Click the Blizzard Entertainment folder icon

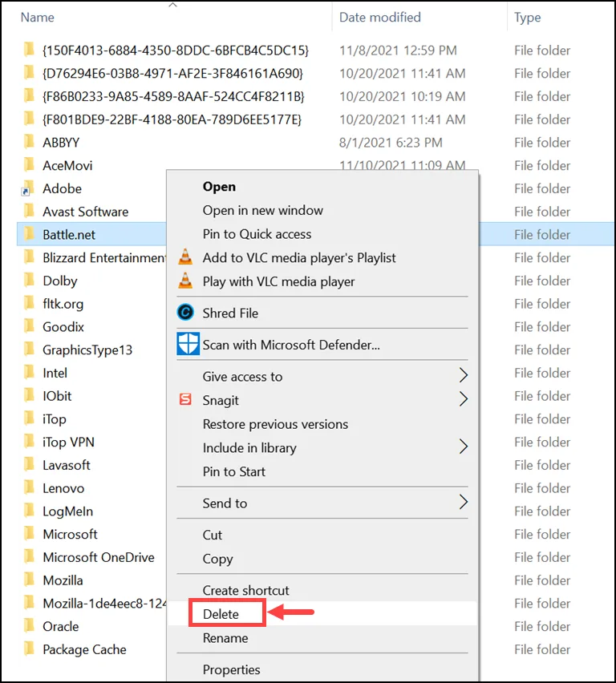29,257
